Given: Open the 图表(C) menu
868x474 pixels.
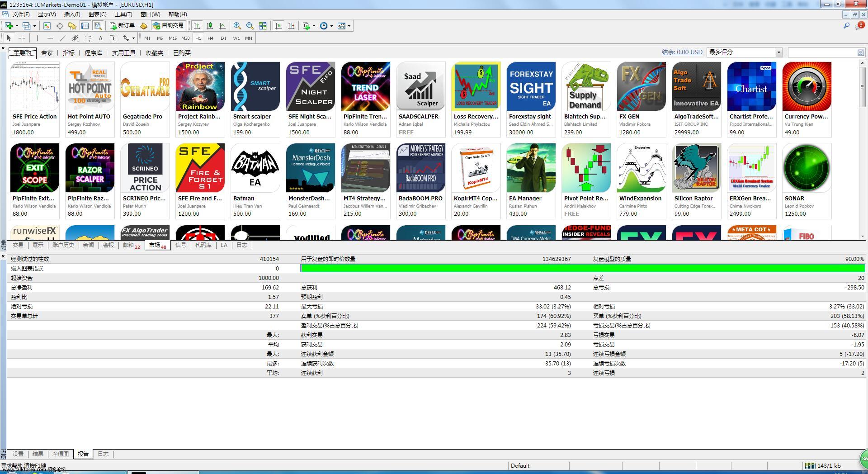Looking at the screenshot, I should click(x=97, y=14).
